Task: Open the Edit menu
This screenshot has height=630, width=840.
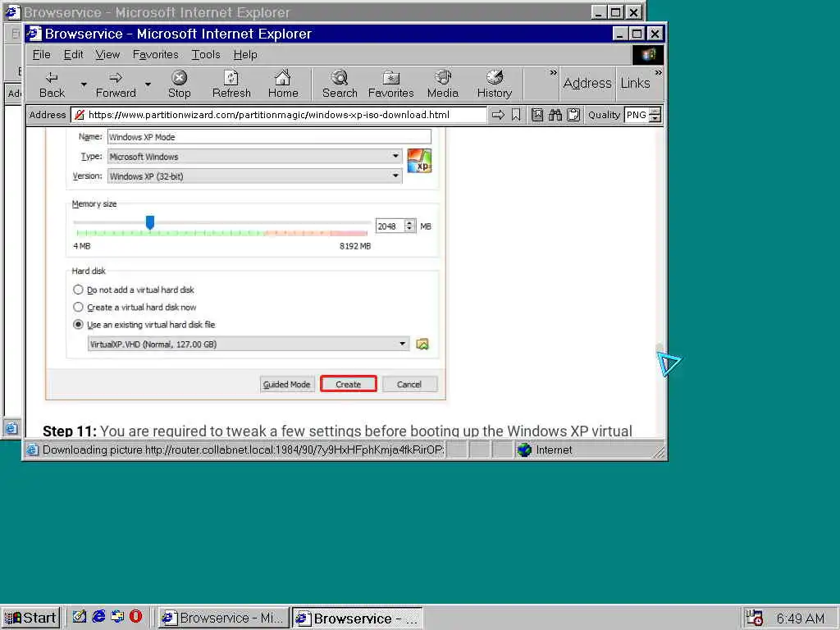Action: [73, 55]
